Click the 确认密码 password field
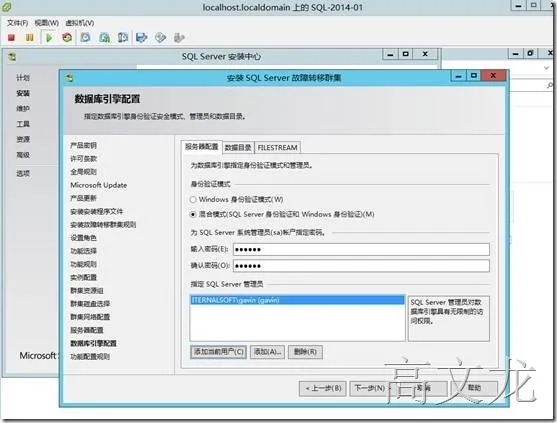Image resolution: width=557 pixels, height=423 pixels. (361, 266)
